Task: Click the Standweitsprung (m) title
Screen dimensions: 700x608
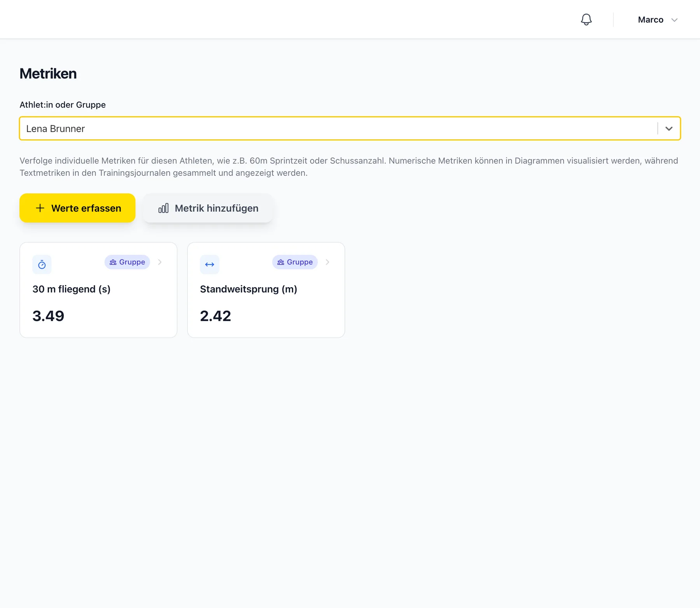Action: 248,289
